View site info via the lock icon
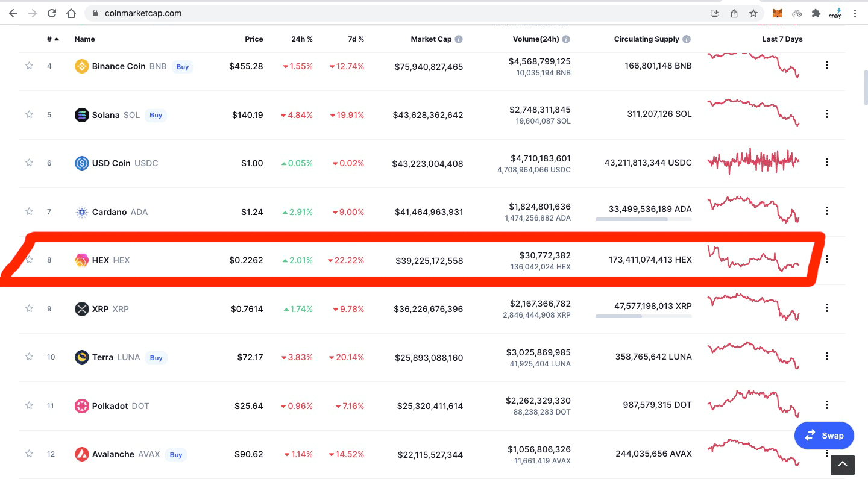Screen dimensions: 868x485 pos(95,13)
